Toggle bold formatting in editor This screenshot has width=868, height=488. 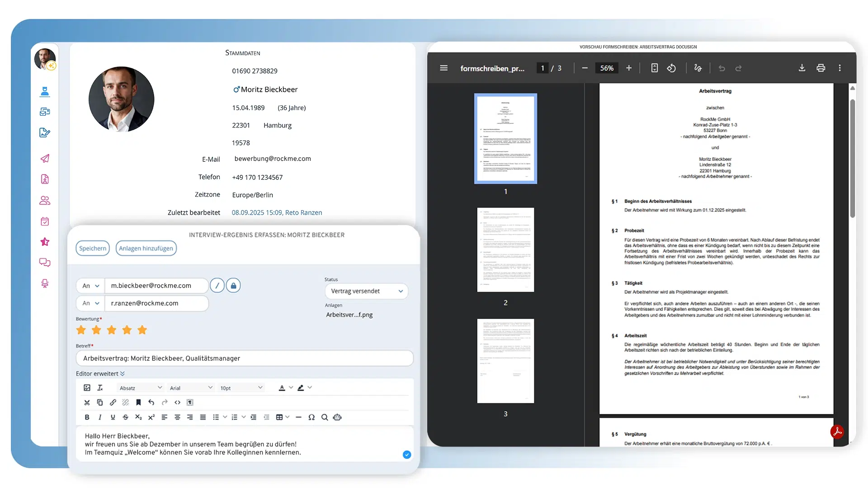coord(87,417)
